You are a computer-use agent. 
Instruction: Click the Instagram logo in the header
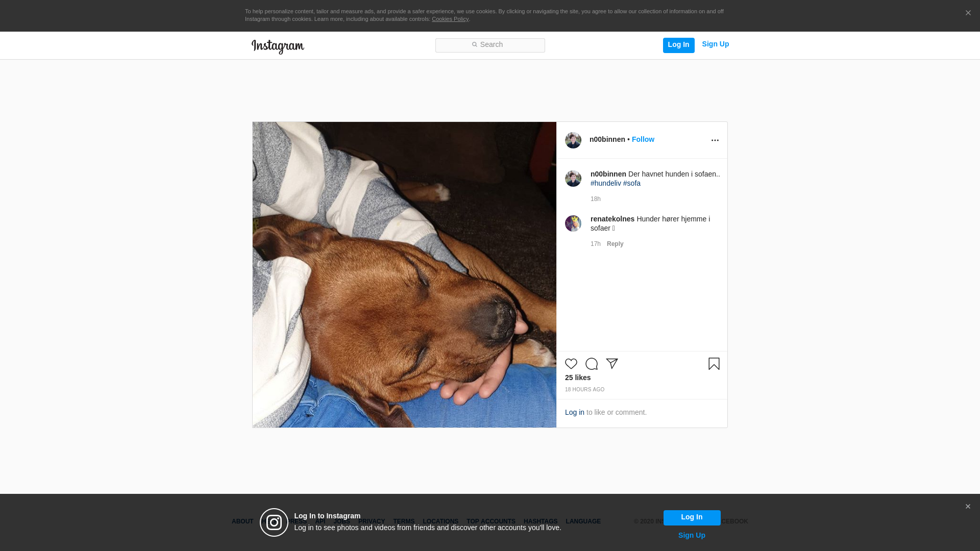278,46
